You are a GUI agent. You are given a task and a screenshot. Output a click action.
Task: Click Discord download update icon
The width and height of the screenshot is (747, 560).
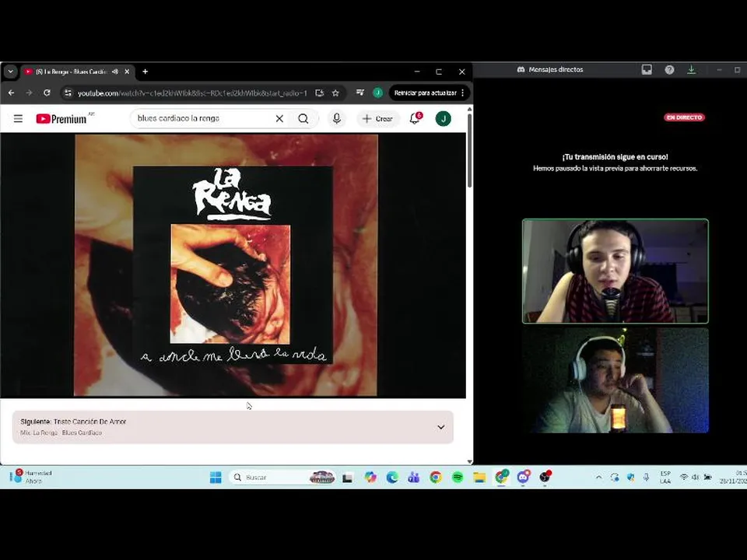pos(691,69)
